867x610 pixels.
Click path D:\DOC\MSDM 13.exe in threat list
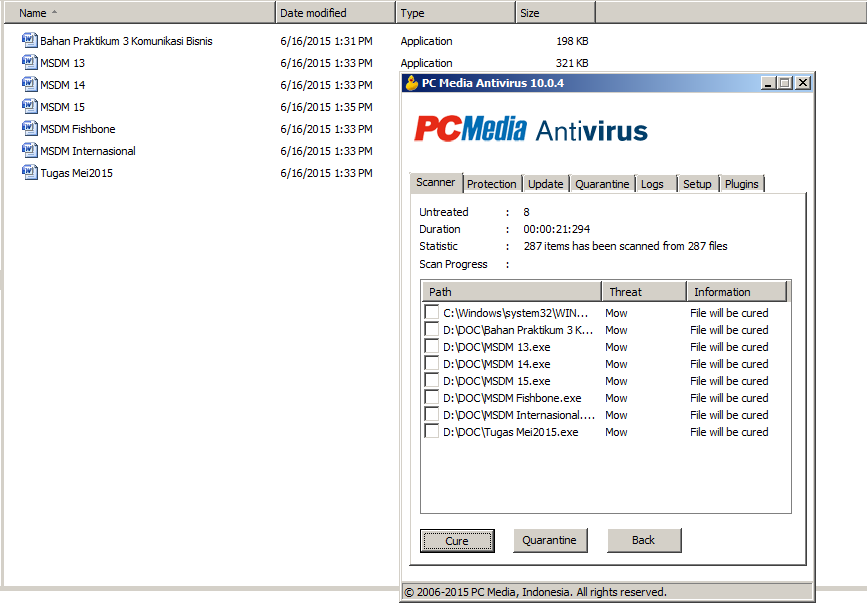(497, 347)
